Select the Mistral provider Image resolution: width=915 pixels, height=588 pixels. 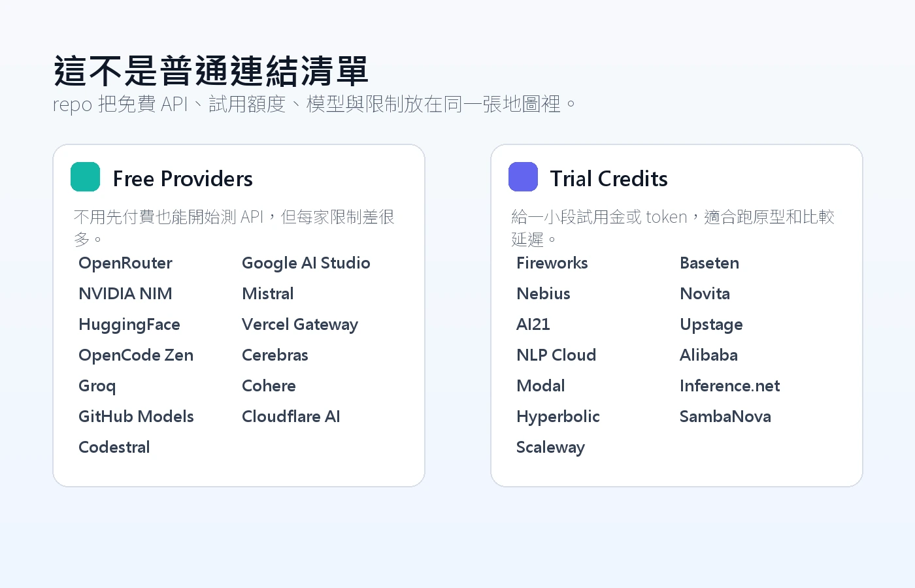[x=268, y=294]
